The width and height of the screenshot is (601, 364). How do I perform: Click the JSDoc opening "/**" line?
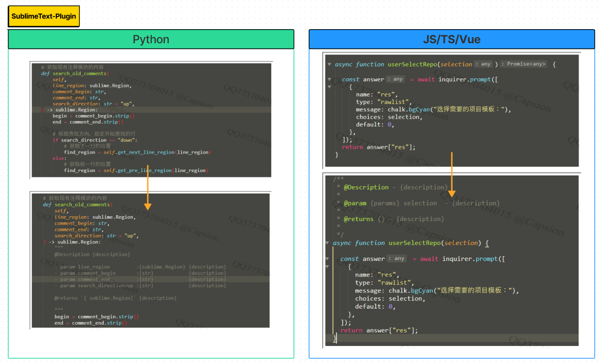tap(338, 179)
